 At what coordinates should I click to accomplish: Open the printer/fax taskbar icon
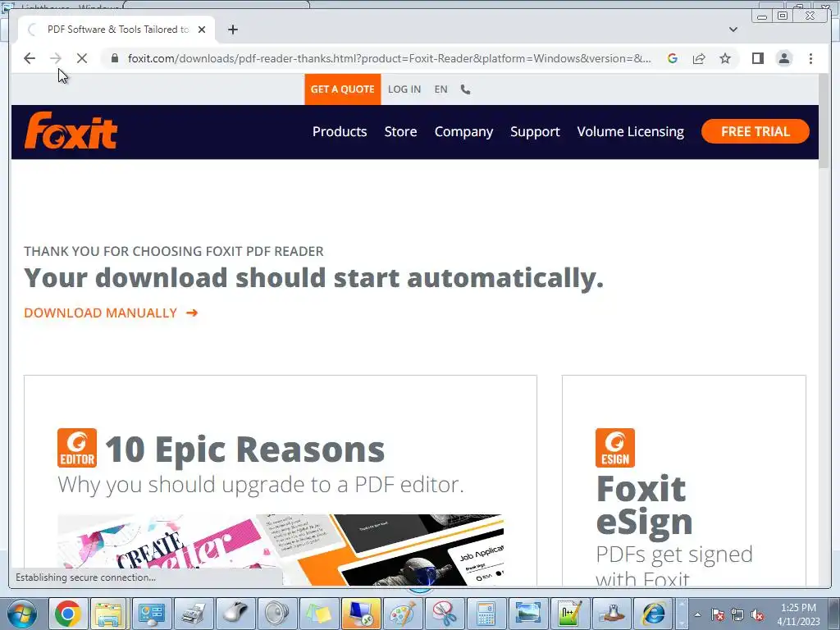pyautogui.click(x=194, y=614)
